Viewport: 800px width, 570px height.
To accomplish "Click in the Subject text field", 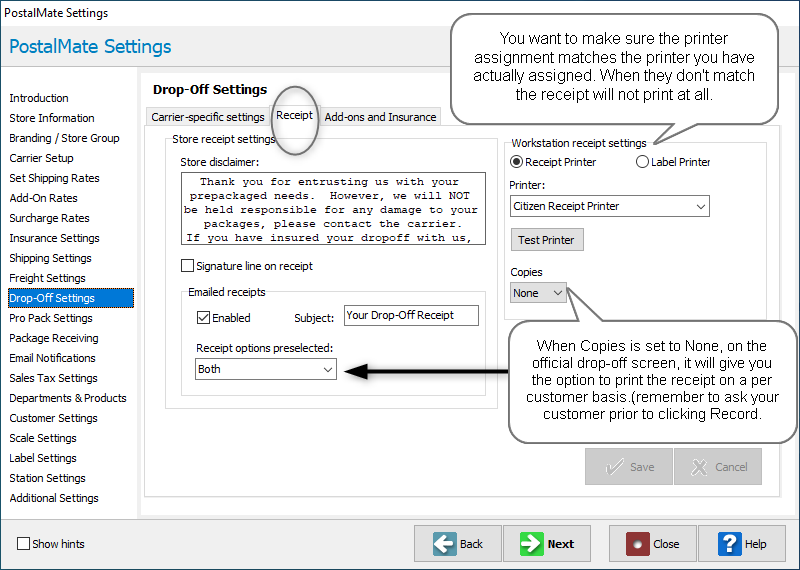I will [x=411, y=315].
